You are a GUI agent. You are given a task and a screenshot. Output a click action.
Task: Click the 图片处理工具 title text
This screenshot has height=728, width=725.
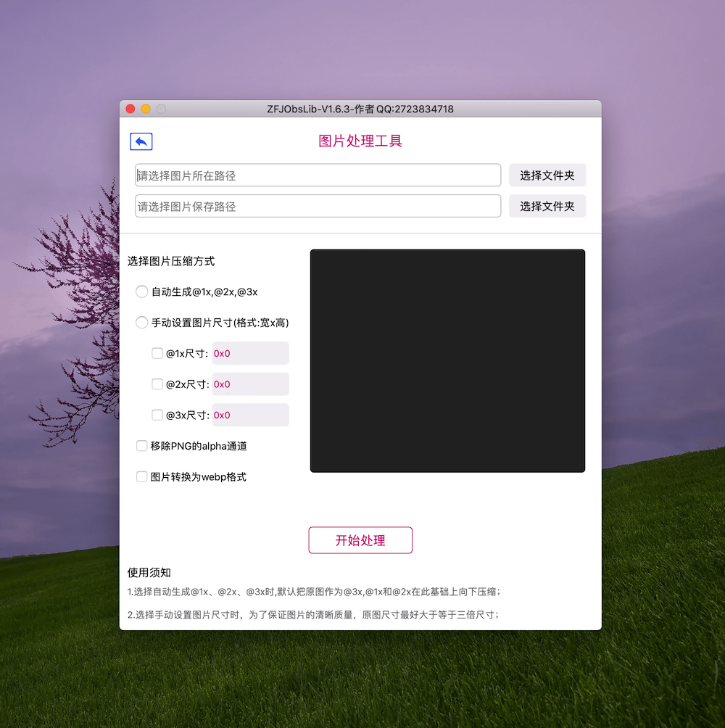click(360, 141)
